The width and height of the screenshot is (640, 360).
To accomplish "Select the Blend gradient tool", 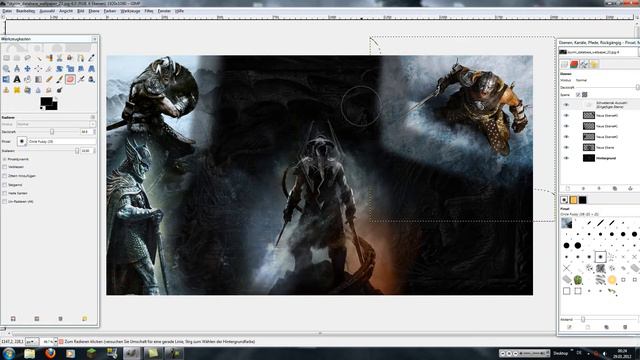I will tap(38, 79).
